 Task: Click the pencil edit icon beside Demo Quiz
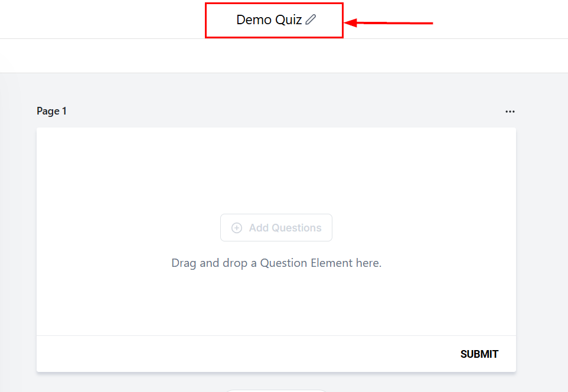pos(311,20)
